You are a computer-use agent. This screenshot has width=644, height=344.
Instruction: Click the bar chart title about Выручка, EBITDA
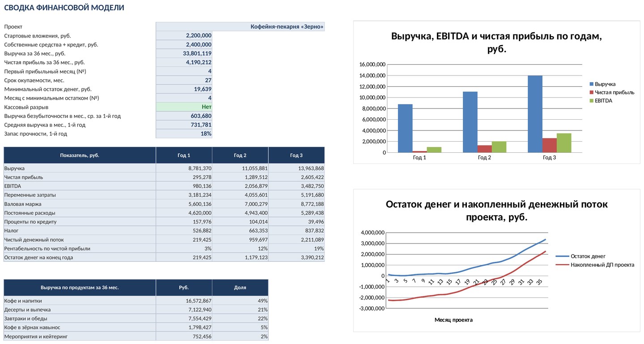coord(496,42)
